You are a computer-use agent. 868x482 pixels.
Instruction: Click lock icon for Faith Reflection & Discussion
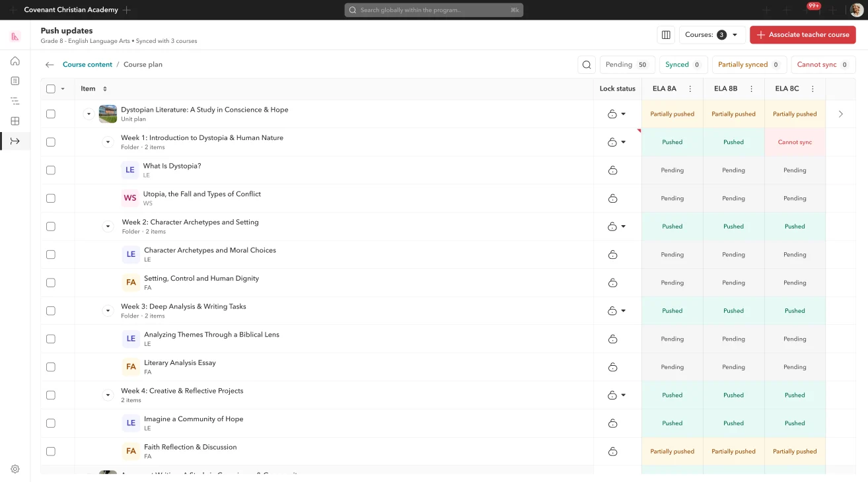coord(612,452)
